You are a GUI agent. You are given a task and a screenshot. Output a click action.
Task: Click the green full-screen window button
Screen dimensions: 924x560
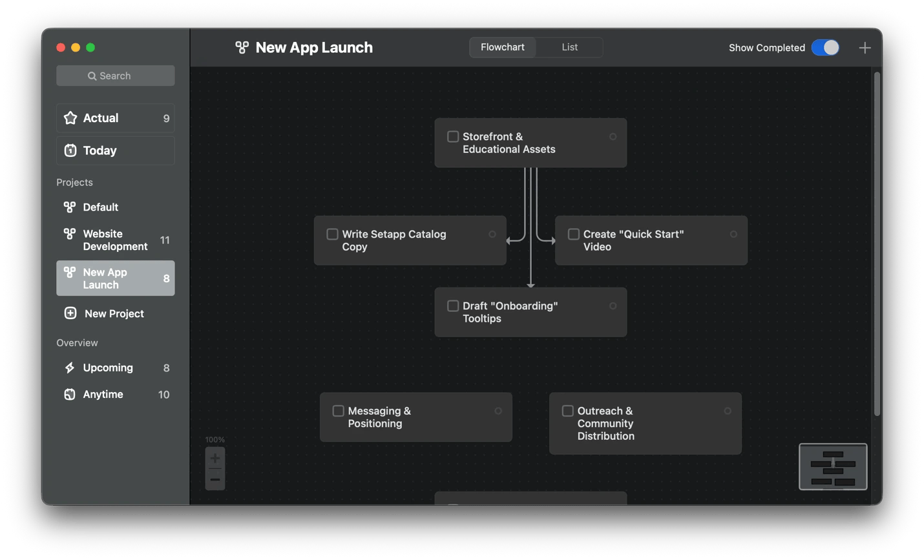point(90,47)
